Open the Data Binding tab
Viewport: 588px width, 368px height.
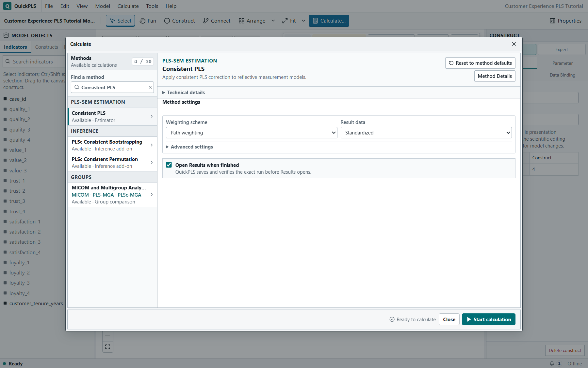[x=562, y=75]
